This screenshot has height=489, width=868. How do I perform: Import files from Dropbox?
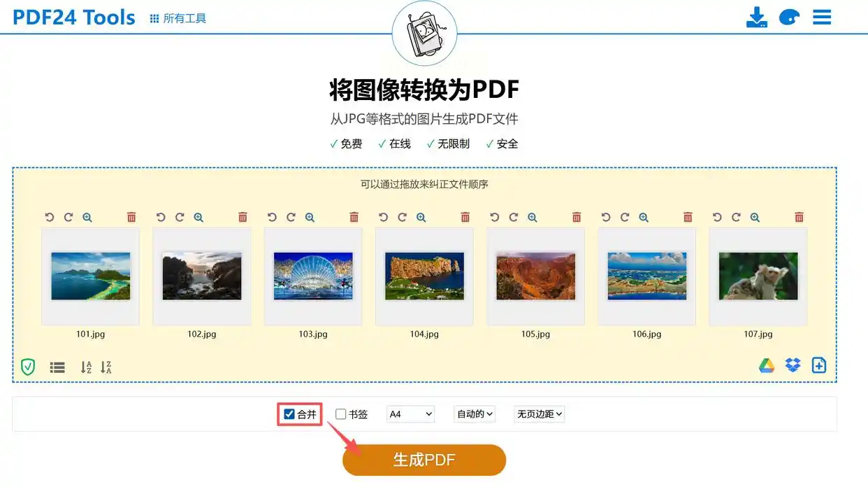tap(793, 365)
